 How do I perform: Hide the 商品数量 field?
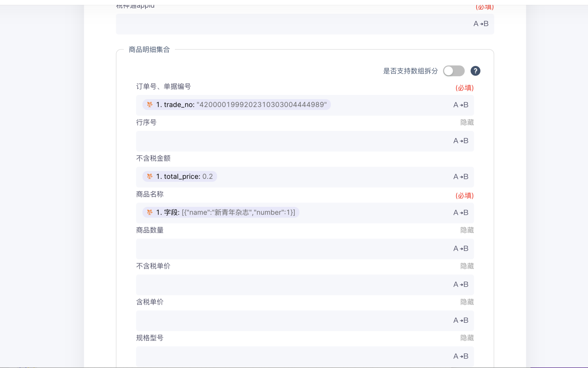coord(467,230)
